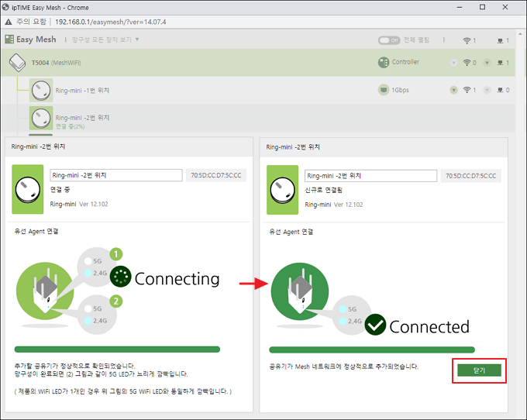Click the Connected checkmark icon
The width and height of the screenshot is (527, 420).
point(375,325)
